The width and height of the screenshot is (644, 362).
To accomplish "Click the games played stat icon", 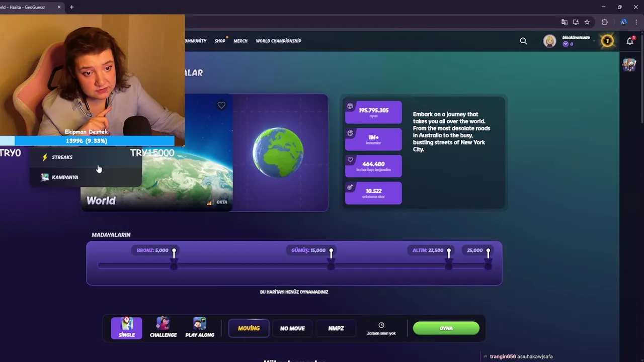I will (350, 106).
